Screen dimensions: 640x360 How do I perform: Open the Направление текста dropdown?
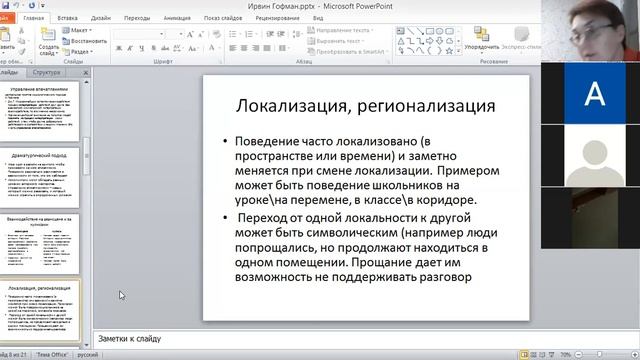click(340, 30)
